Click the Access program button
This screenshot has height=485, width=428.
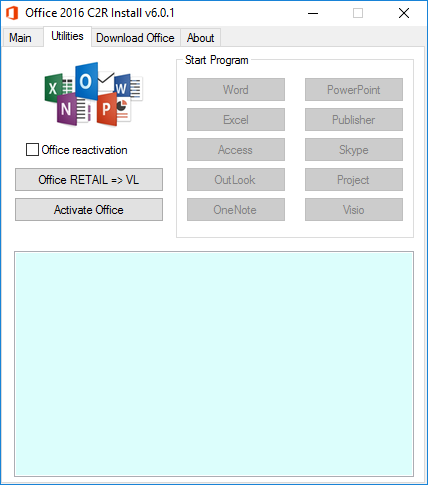pyautogui.click(x=236, y=150)
